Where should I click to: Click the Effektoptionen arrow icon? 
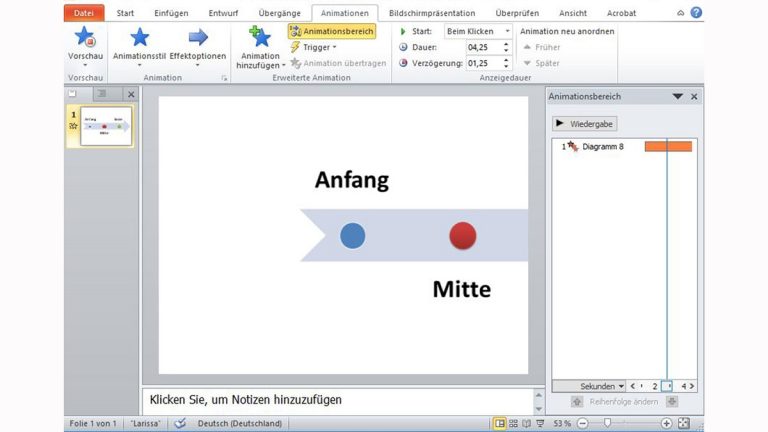[x=198, y=38]
